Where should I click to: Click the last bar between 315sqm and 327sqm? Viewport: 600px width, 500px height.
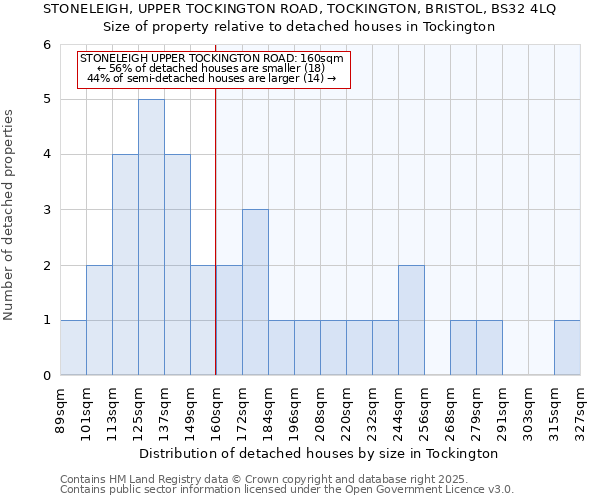(x=567, y=347)
